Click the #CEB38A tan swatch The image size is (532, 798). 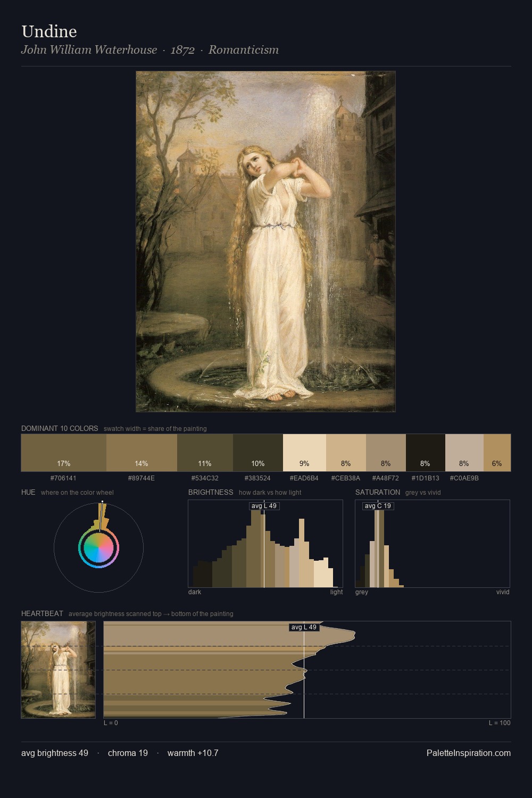[346, 453]
